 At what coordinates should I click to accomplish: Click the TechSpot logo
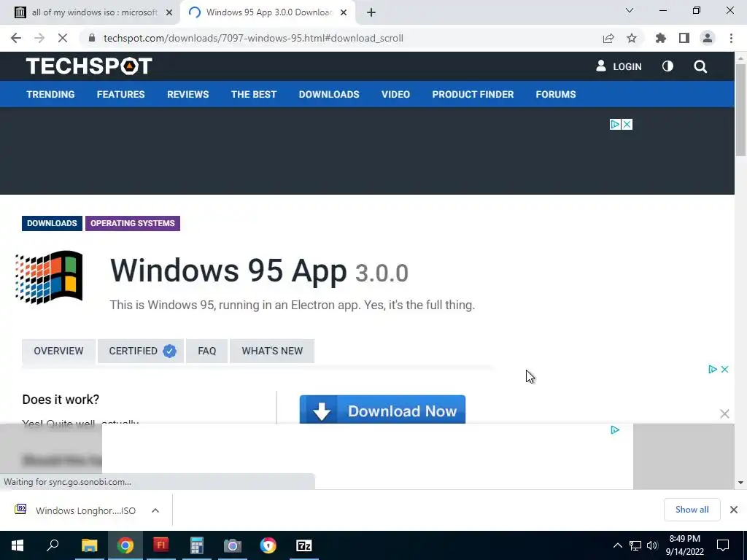[x=89, y=66]
